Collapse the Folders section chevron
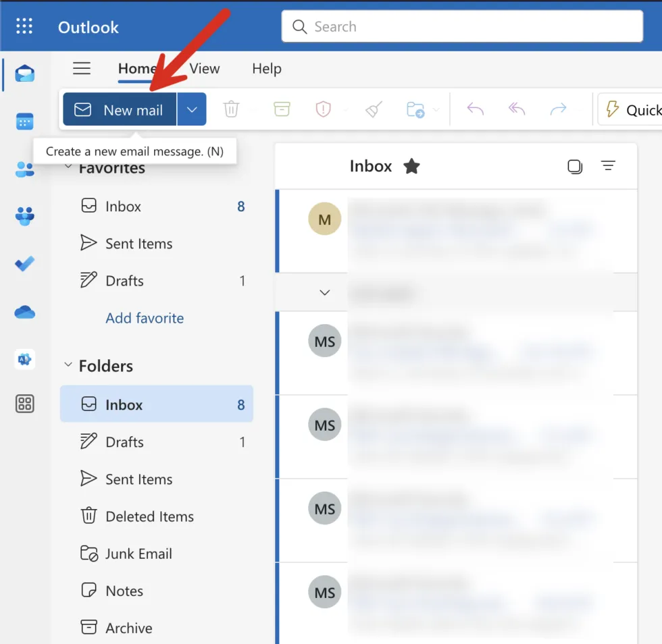 [68, 365]
